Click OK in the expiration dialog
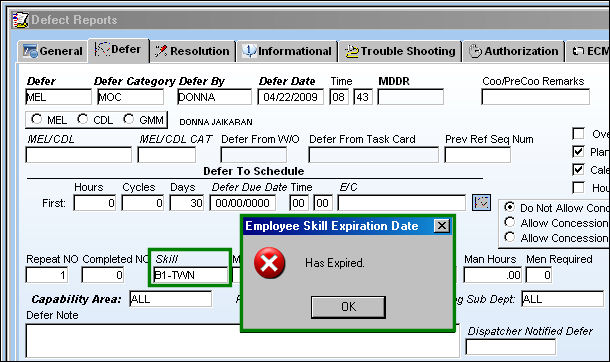The image size is (610, 362). click(x=349, y=307)
